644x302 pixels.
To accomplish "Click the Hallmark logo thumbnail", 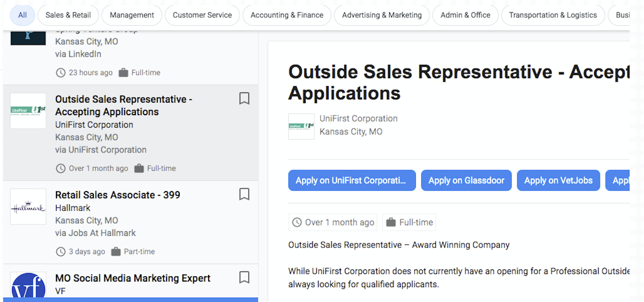I will coord(28,206).
